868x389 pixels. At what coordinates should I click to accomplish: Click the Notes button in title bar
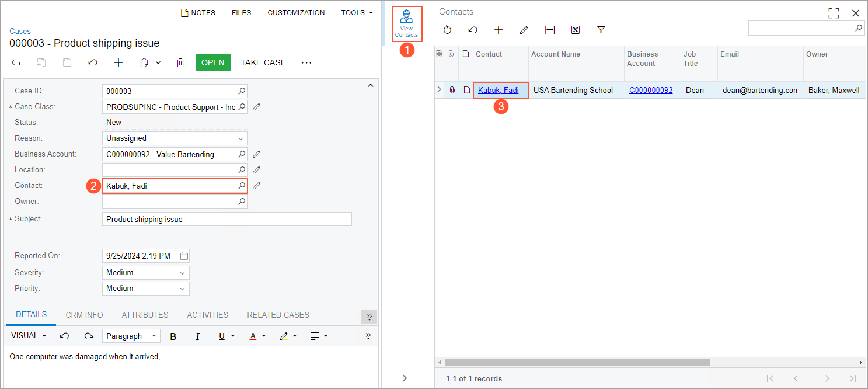[x=198, y=12]
